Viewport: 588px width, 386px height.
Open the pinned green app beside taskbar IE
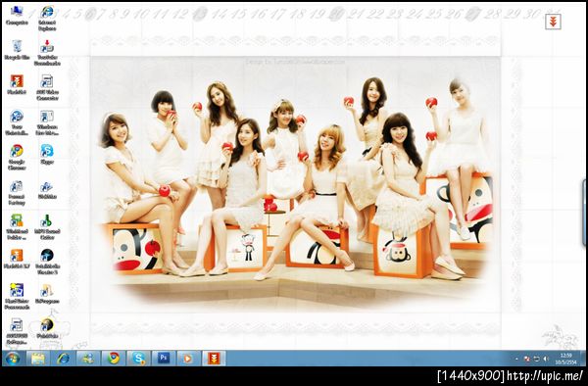click(88, 359)
